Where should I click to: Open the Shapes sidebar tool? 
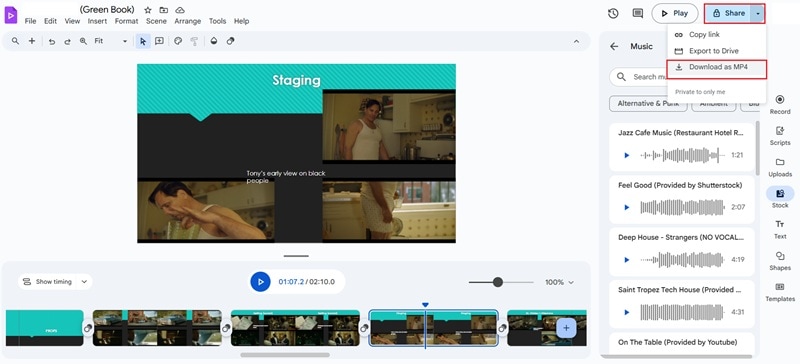[x=780, y=261]
